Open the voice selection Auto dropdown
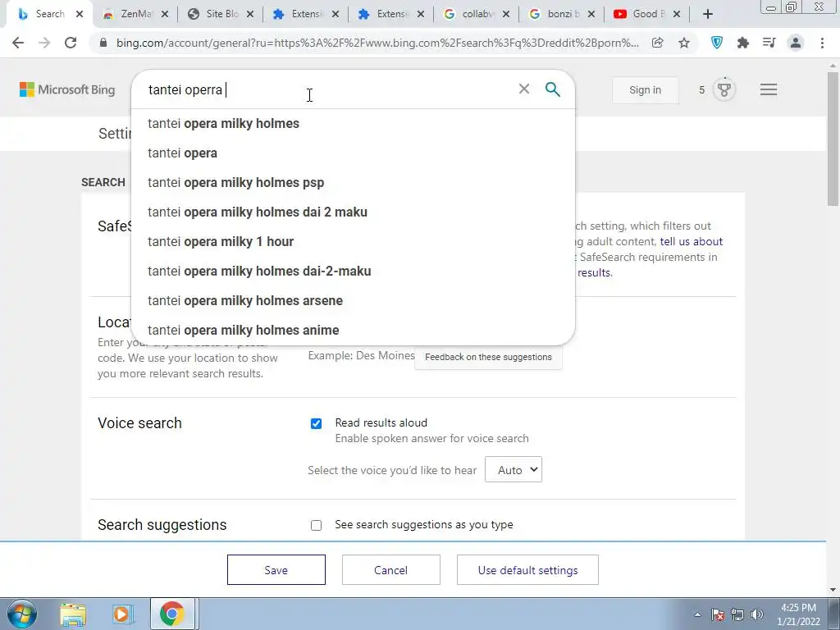The image size is (840, 630). (514, 469)
